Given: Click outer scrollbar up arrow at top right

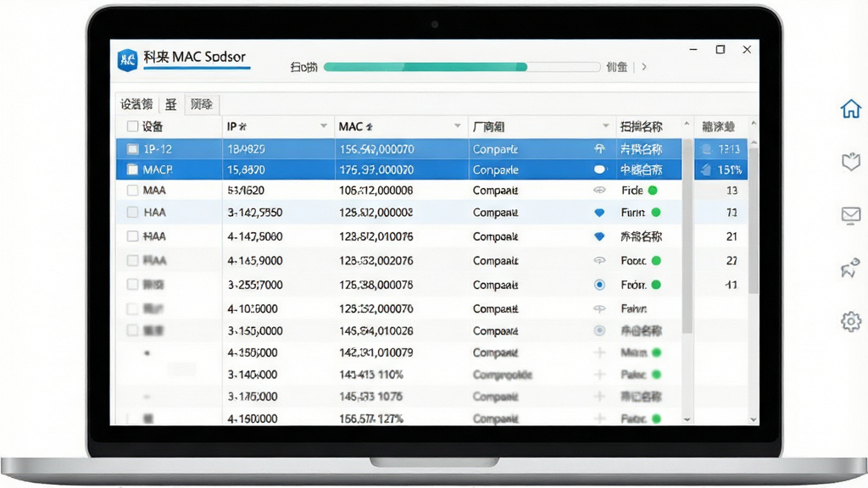Looking at the screenshot, I should pos(754,123).
